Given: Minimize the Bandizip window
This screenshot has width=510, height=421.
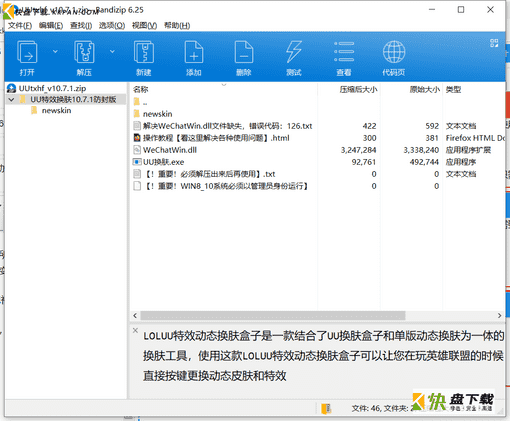Looking at the screenshot, I should (432, 10).
